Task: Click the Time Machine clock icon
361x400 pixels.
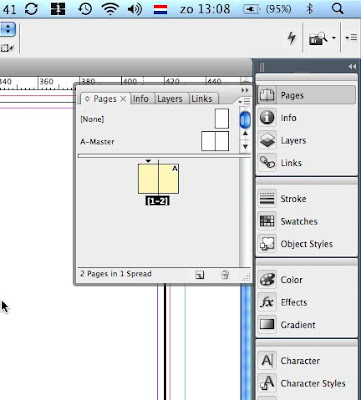Action: [85, 9]
